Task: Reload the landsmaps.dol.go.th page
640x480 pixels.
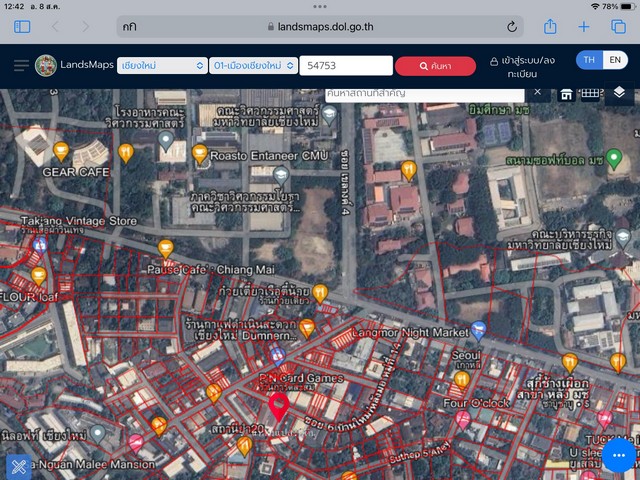Action: [512, 27]
